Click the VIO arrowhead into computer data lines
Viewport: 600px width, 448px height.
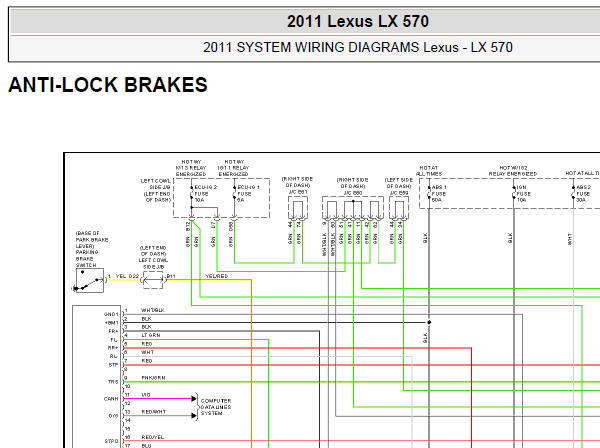[x=194, y=399]
